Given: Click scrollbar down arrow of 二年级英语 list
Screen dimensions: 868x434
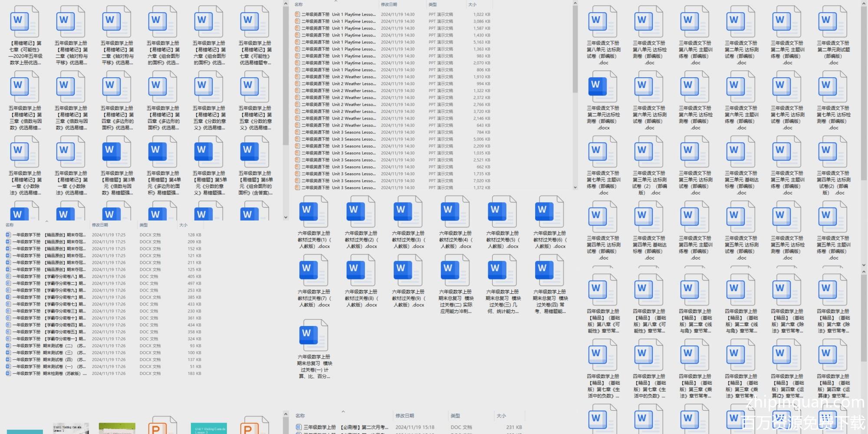Looking at the screenshot, I should click(x=575, y=187).
